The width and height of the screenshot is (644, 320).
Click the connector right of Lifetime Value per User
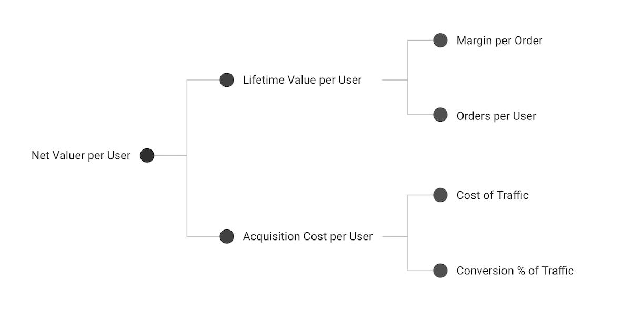pos(395,80)
